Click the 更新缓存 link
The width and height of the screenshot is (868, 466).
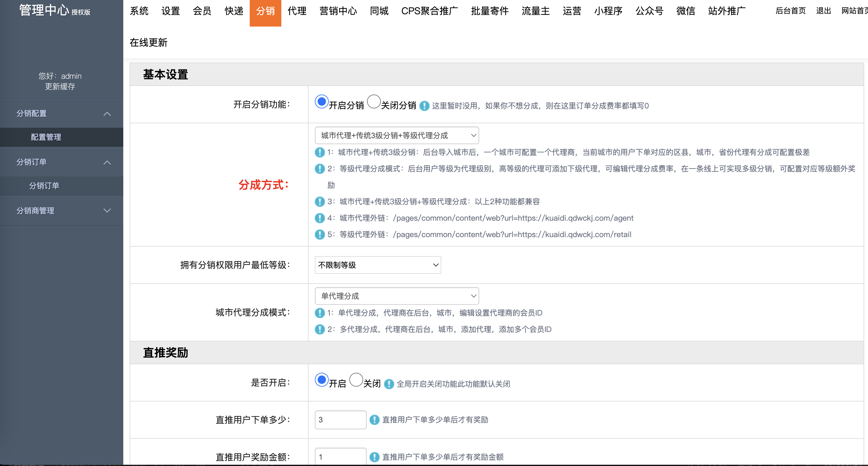coord(60,87)
